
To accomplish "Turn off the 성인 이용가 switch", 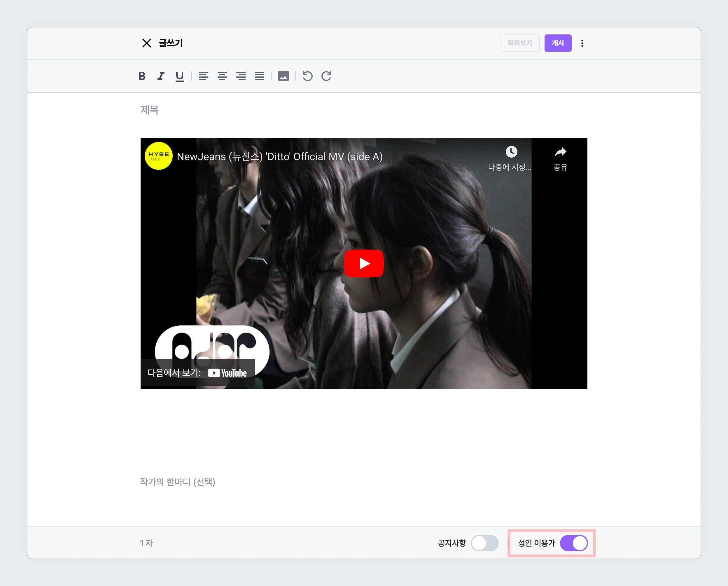I will point(574,543).
